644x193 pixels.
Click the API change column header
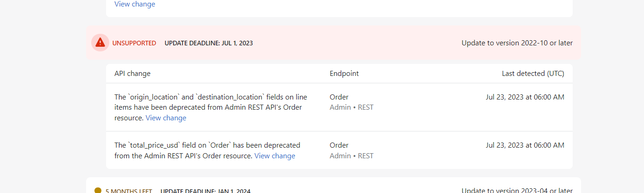132,74
